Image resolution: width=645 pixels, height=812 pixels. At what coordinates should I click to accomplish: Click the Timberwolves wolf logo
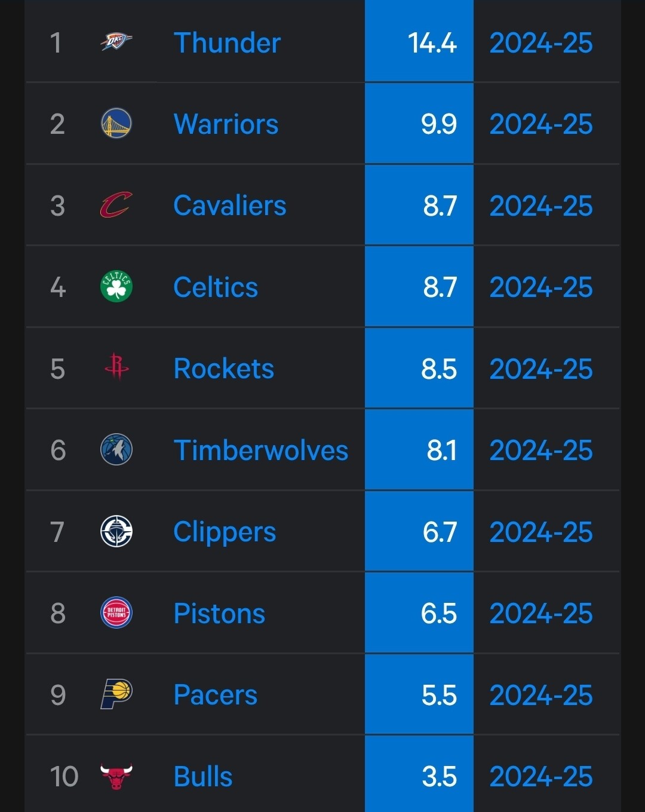tap(116, 450)
